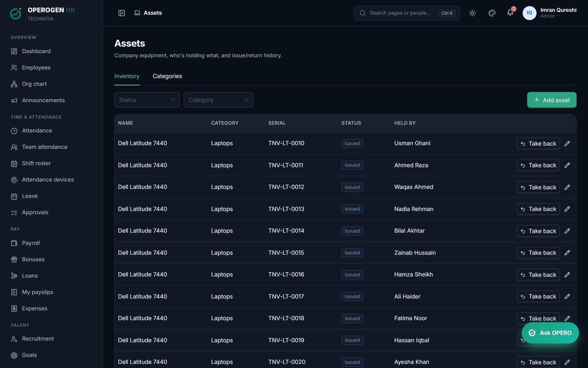Open the Ask OPERO assistant
Viewport: 588px width, 368px height.
point(550,333)
